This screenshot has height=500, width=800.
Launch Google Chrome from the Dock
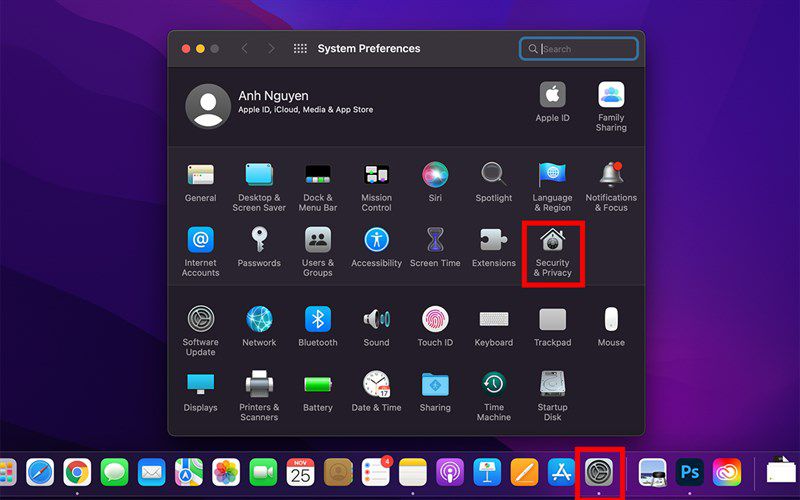tap(77, 472)
